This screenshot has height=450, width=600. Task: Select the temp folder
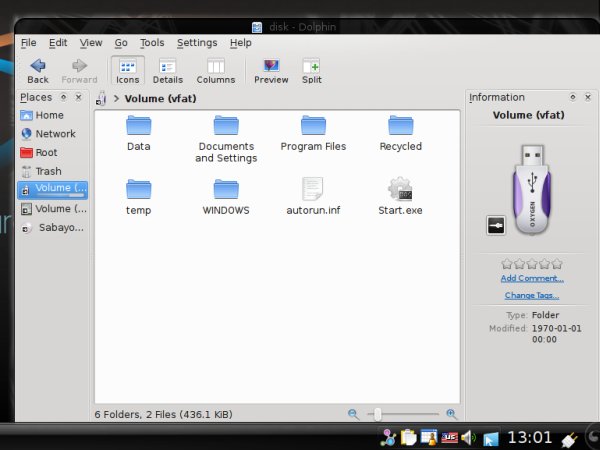tap(139, 197)
